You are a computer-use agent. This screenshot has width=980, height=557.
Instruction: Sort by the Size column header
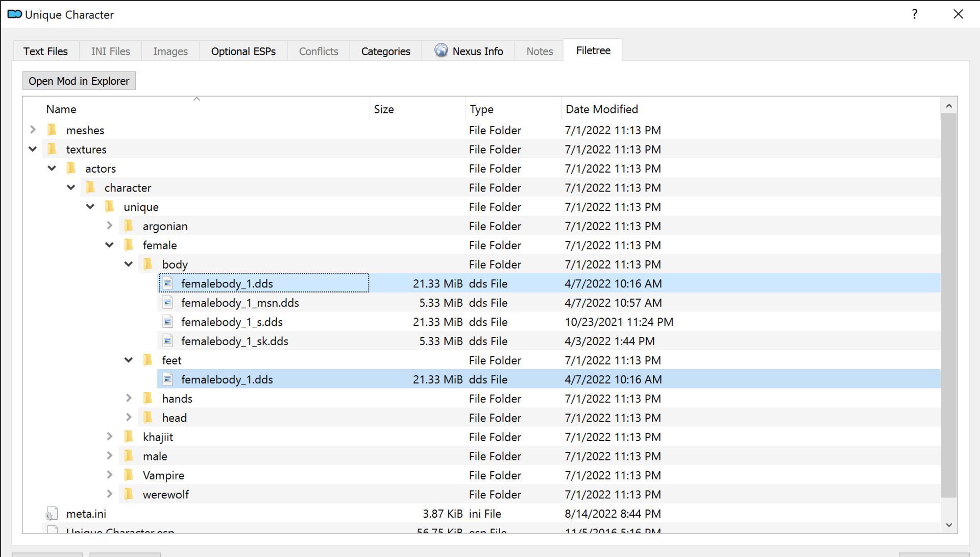[x=418, y=109]
